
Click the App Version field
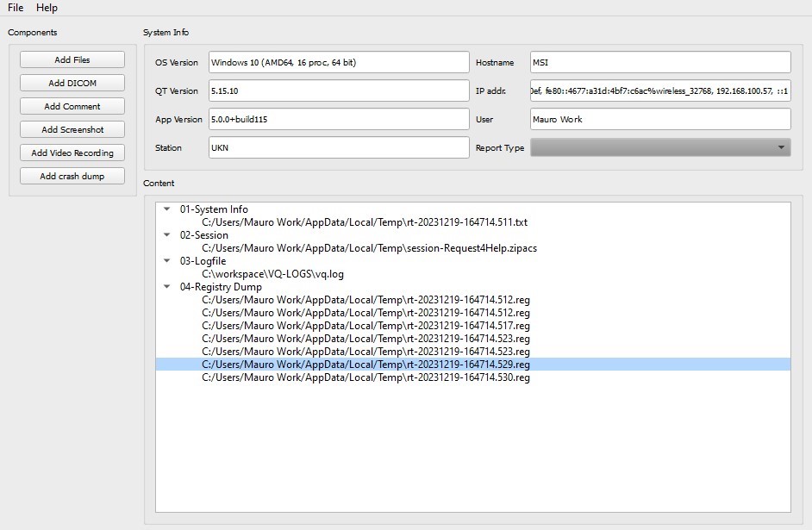[x=339, y=120]
